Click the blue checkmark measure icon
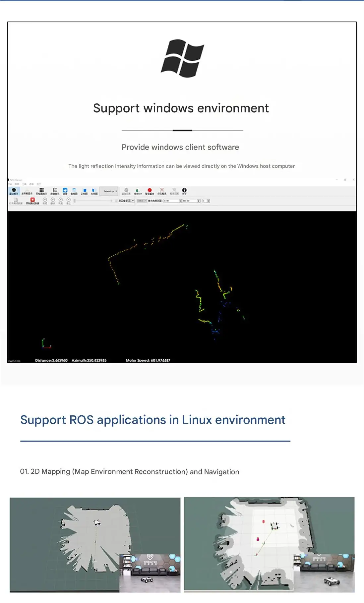 pos(65,191)
